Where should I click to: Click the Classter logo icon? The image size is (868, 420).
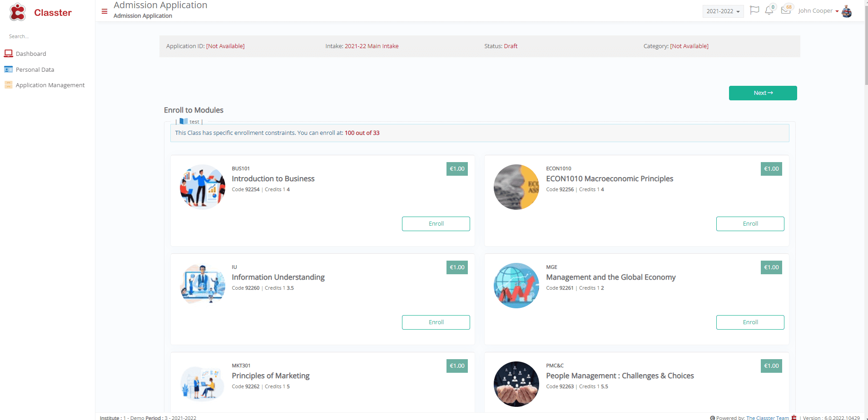click(18, 12)
